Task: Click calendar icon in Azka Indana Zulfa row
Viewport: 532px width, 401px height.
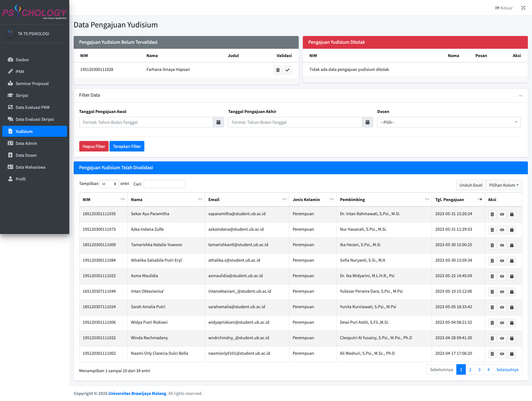Action: pos(512,230)
